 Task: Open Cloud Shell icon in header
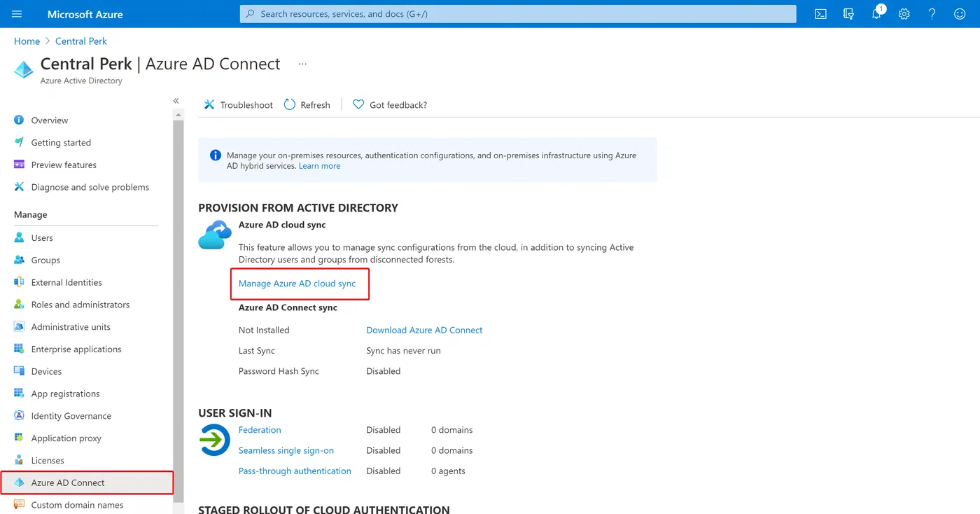(x=821, y=14)
